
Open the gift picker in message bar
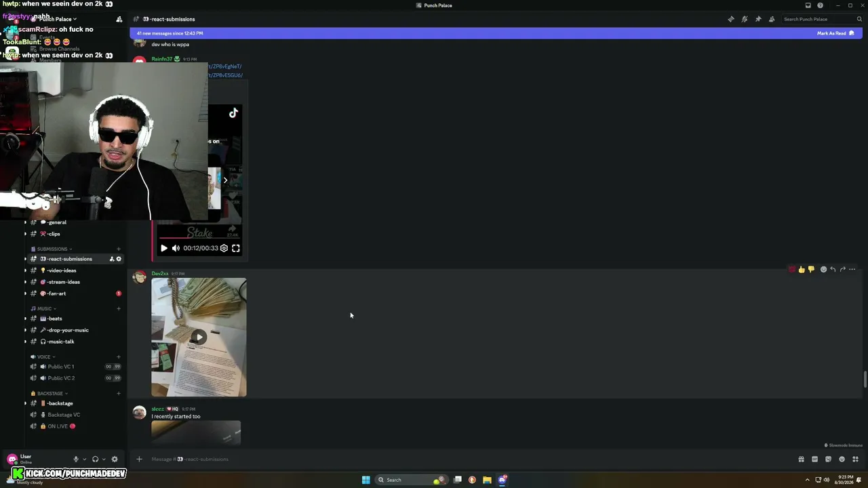pos(802,459)
